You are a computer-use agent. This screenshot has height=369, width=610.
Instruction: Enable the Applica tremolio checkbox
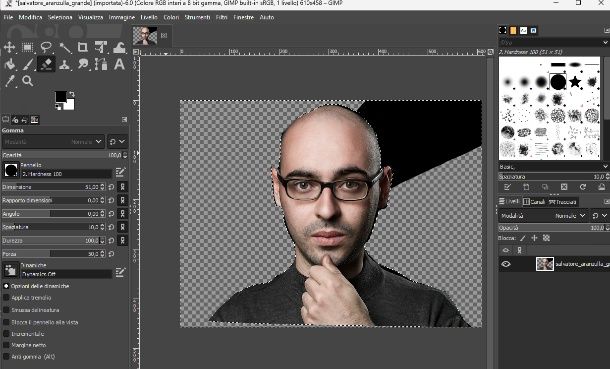click(x=6, y=297)
